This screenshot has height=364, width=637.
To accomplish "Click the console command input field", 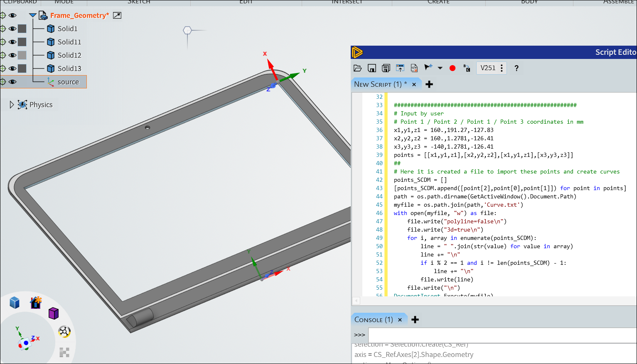I will (x=502, y=335).
